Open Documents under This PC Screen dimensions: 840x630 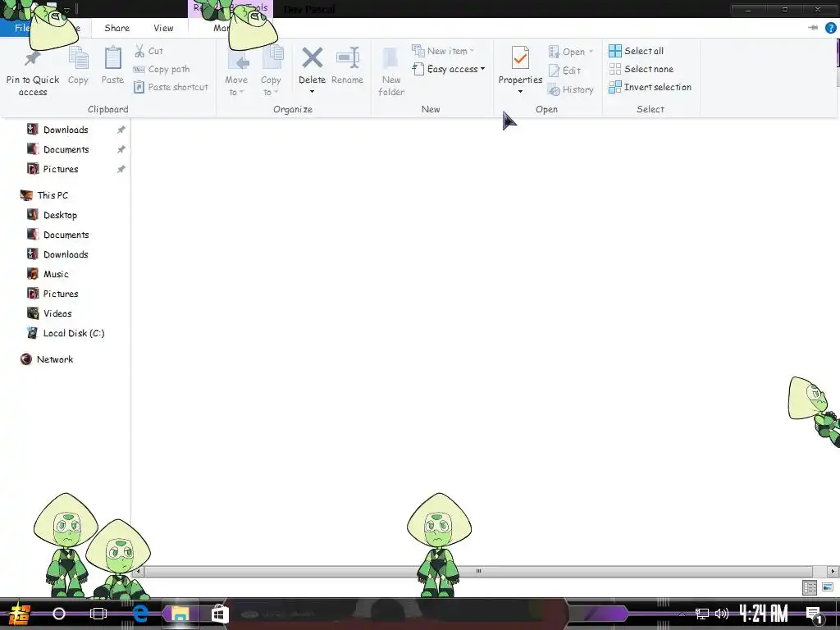[66, 235]
